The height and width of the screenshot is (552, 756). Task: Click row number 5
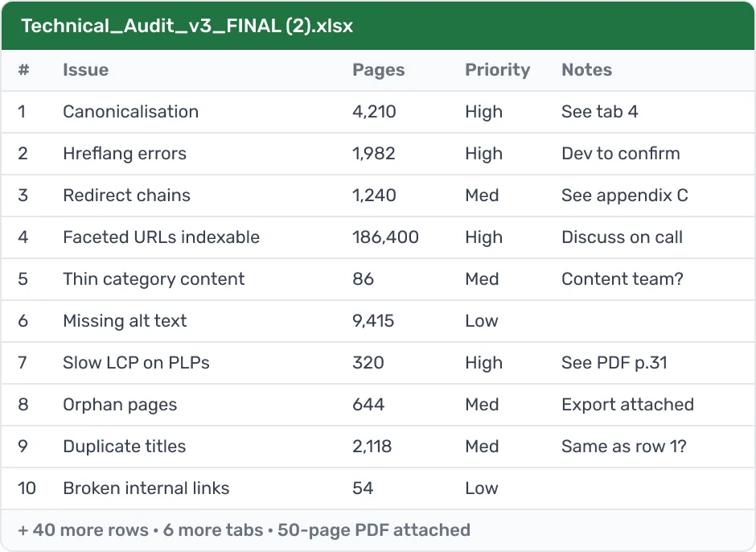(23, 279)
